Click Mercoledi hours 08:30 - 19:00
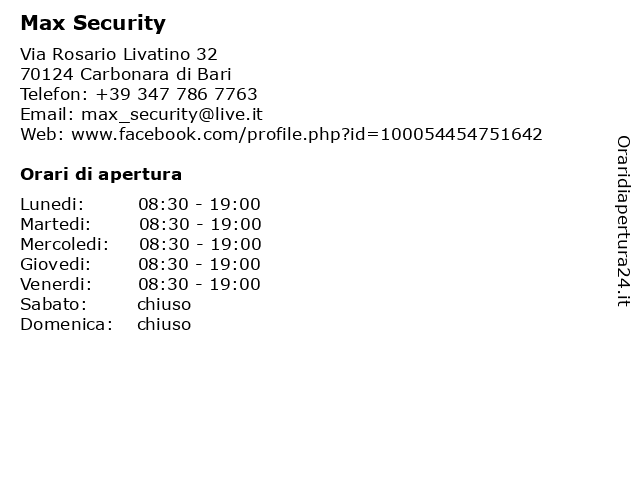The image size is (640, 480). click(x=200, y=244)
